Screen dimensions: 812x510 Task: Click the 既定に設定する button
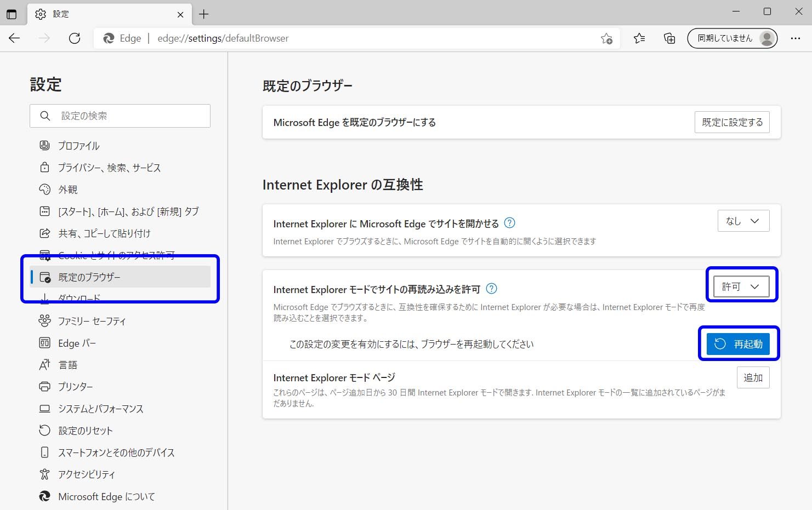click(x=732, y=122)
